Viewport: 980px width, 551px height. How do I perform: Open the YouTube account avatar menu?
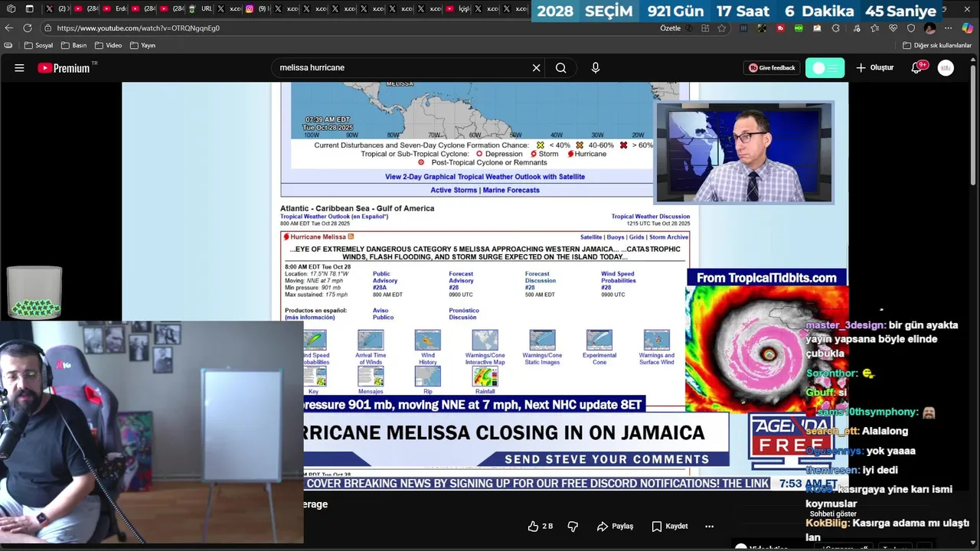(946, 67)
